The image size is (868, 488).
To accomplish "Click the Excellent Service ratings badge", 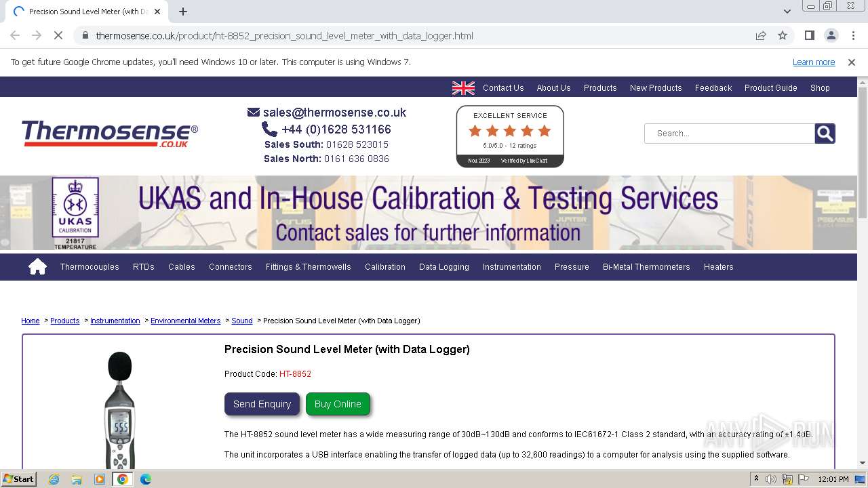I will 510,136.
